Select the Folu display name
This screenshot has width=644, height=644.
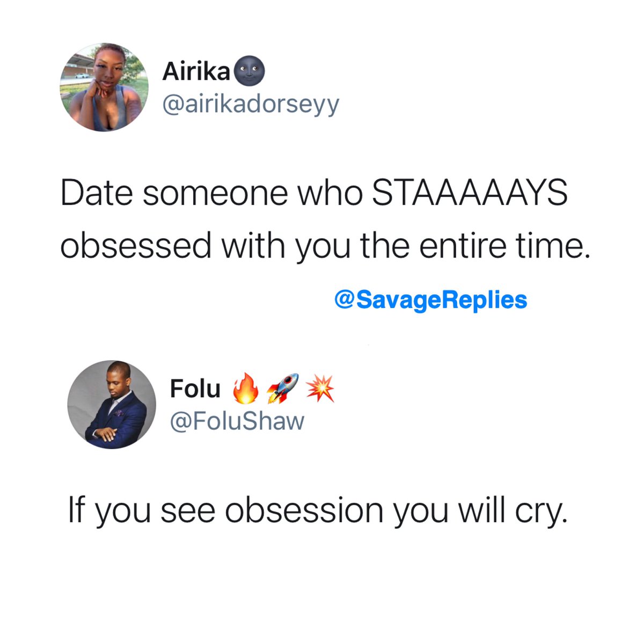[195, 389]
